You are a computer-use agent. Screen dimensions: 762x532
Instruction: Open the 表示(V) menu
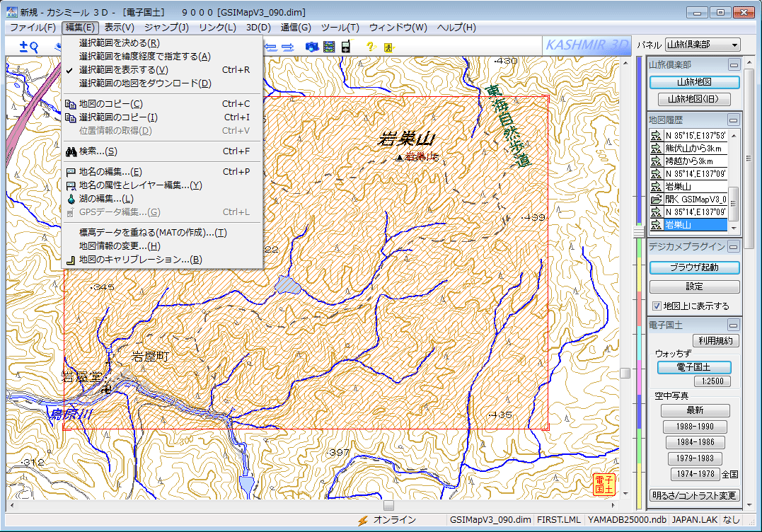119,28
